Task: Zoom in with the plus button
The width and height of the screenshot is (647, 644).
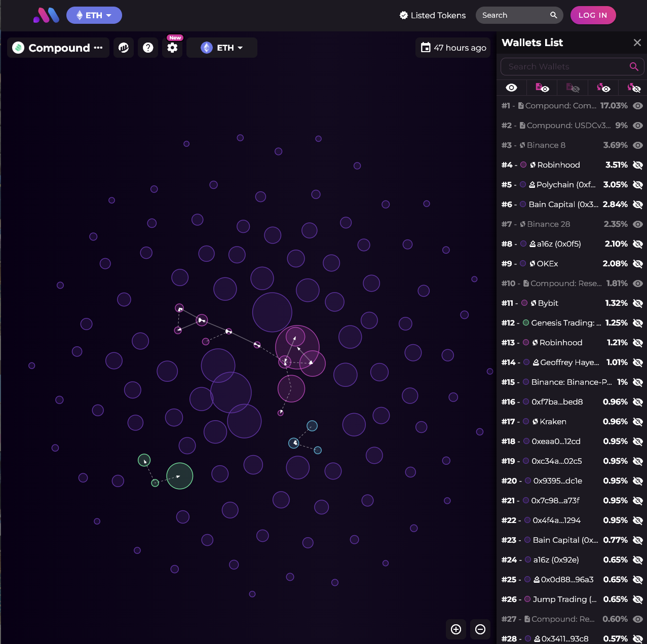Action: 456,629
